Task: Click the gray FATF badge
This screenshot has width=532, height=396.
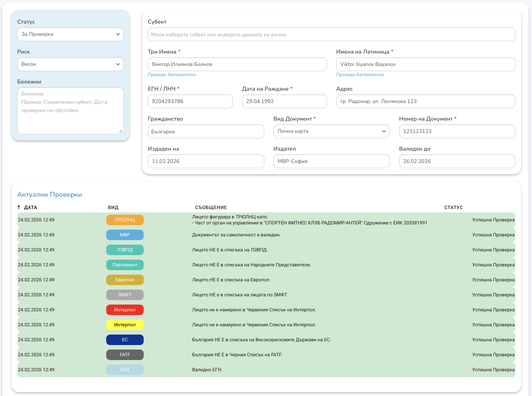Action: click(x=125, y=355)
